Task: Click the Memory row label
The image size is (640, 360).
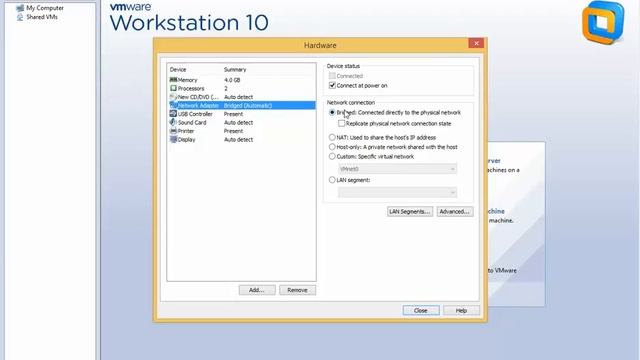Action: tap(187, 80)
